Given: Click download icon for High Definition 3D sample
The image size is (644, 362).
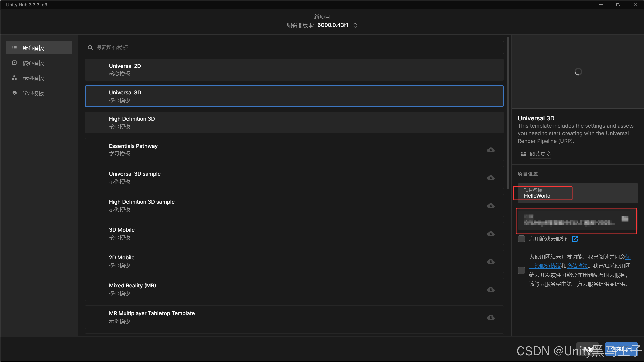Looking at the screenshot, I should click(x=491, y=206).
